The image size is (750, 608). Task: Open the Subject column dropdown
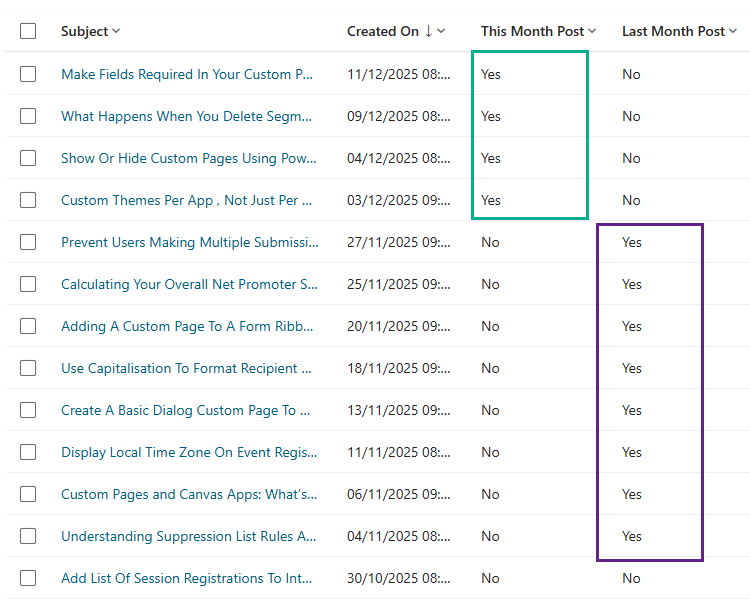(116, 31)
